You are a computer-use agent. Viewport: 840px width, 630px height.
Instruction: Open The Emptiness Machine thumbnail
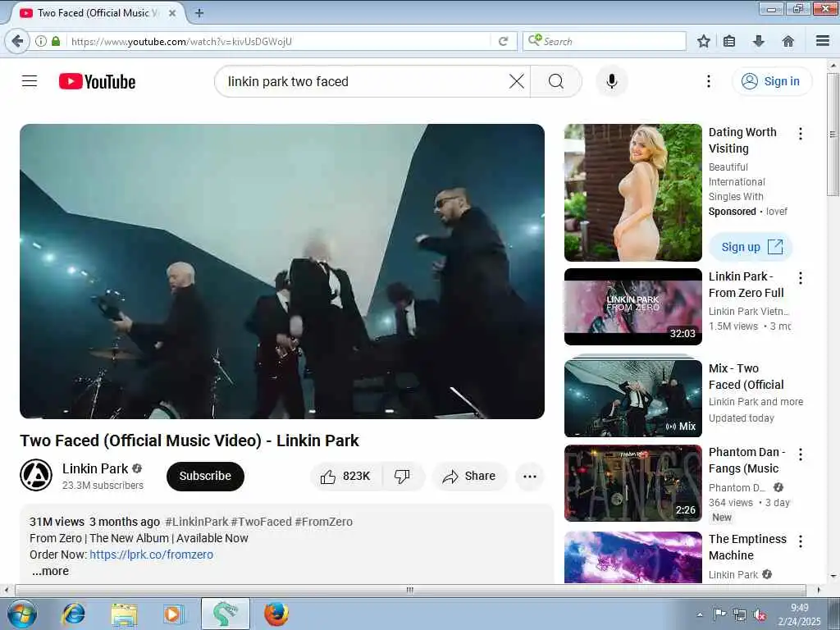[x=632, y=557]
